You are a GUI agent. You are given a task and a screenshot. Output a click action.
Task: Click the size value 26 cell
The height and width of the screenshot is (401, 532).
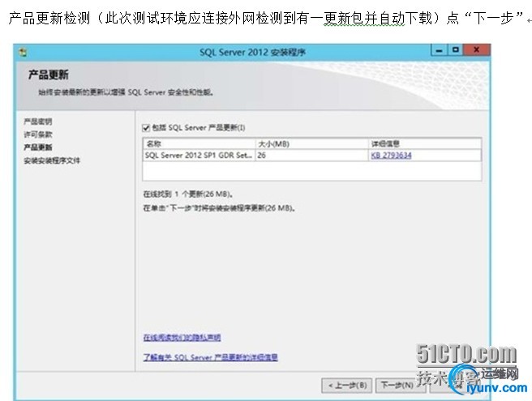311,156
